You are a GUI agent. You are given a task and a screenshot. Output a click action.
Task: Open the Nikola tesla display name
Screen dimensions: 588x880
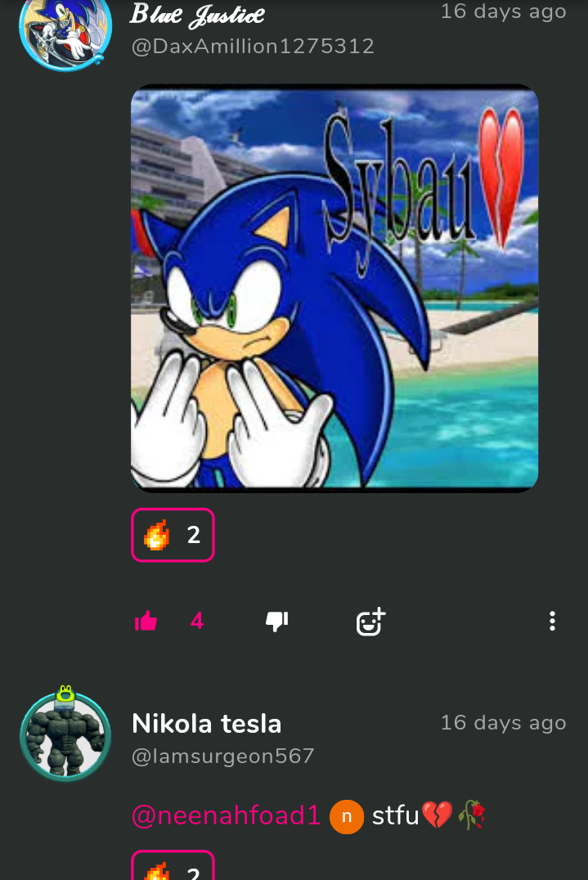click(206, 724)
